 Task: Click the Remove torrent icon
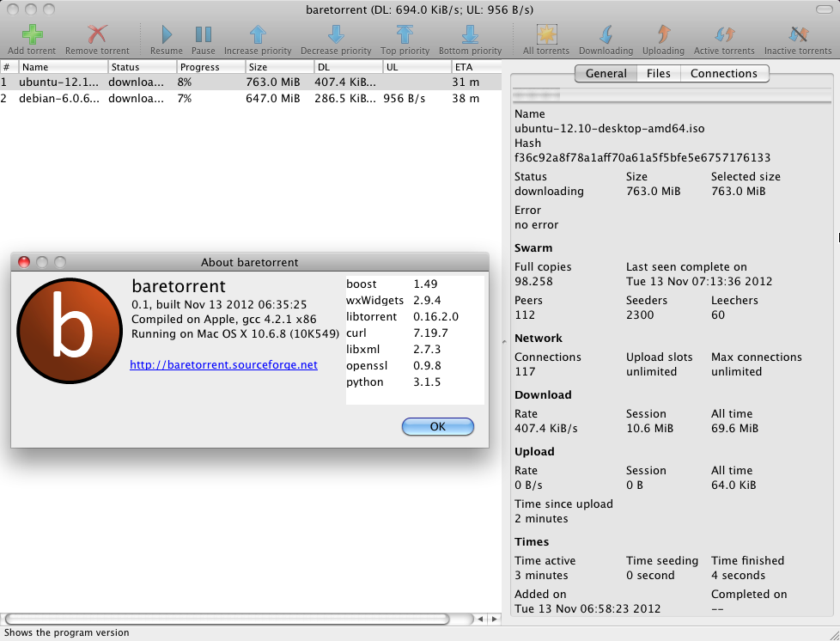[x=95, y=34]
